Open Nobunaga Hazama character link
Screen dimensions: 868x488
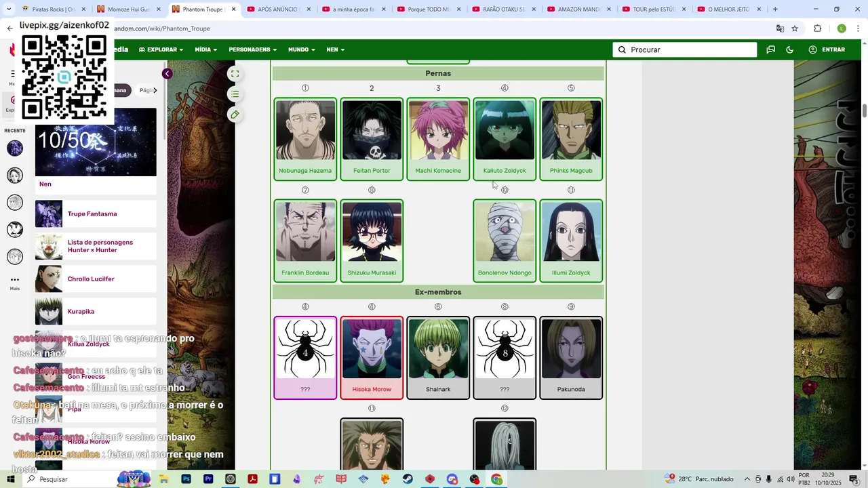coord(305,171)
